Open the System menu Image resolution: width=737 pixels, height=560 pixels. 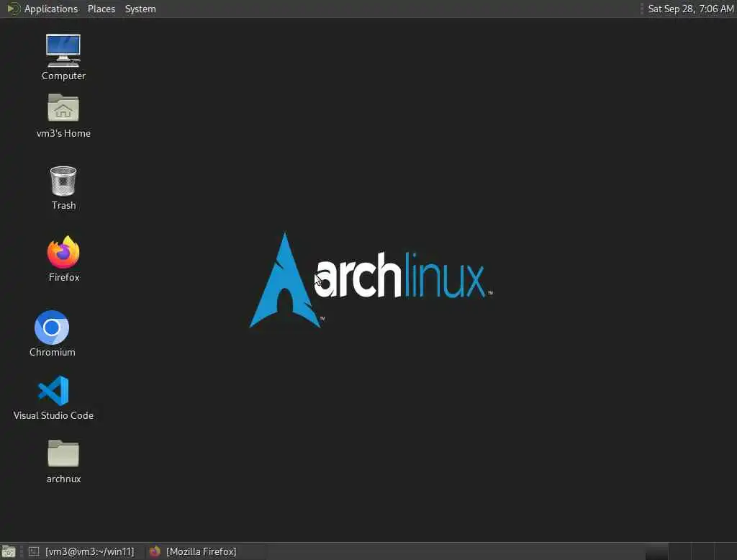click(x=140, y=9)
